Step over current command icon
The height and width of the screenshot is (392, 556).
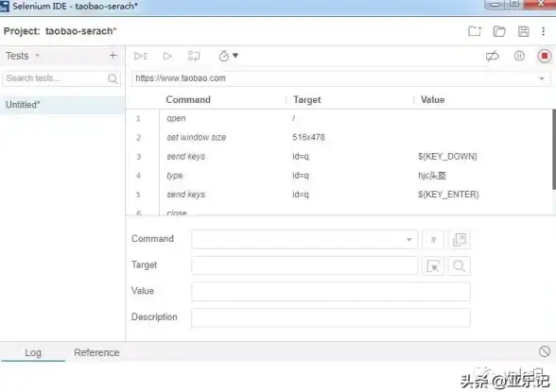pos(194,56)
